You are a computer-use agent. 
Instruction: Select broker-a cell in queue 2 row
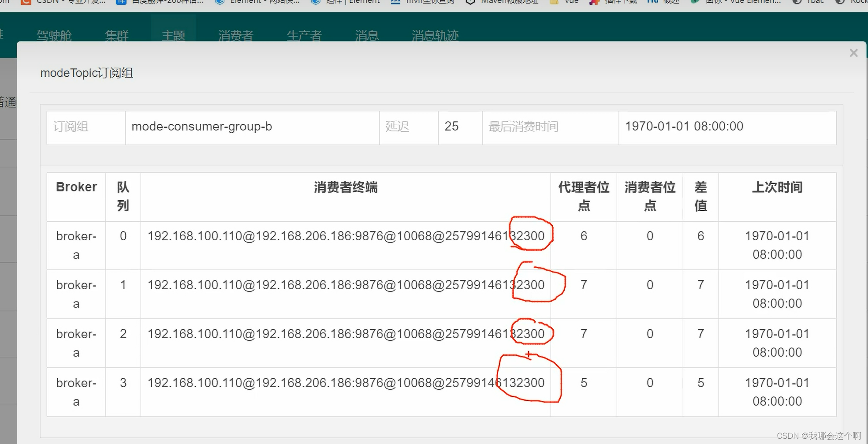[76, 343]
